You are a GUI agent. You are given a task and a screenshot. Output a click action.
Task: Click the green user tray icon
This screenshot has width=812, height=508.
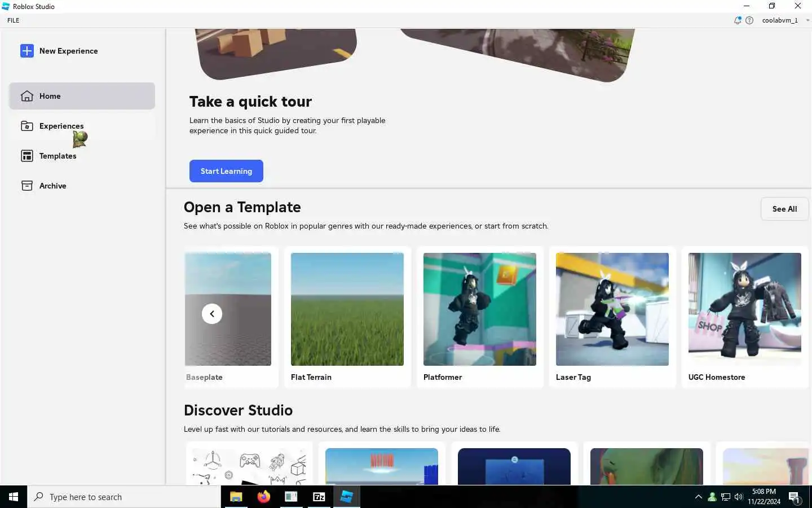712,497
